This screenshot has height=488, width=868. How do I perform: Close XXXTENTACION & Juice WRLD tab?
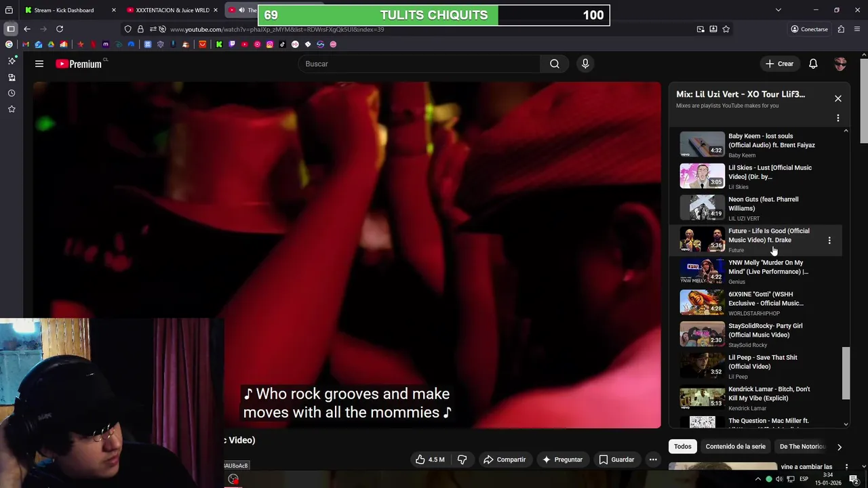(216, 10)
